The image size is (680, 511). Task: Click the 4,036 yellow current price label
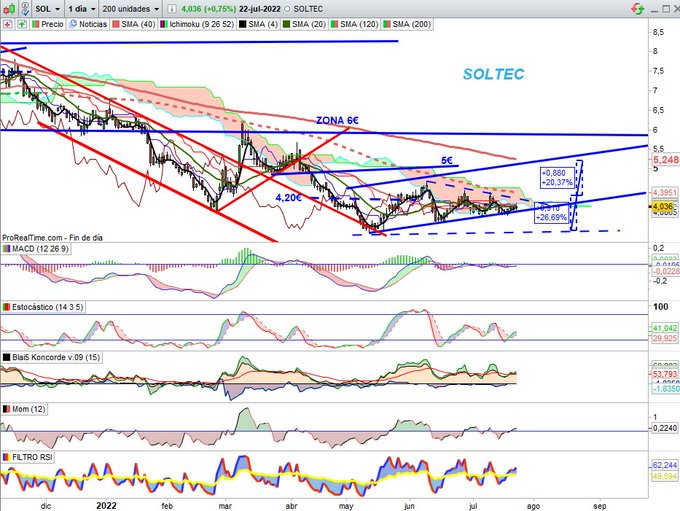pyautogui.click(x=663, y=206)
